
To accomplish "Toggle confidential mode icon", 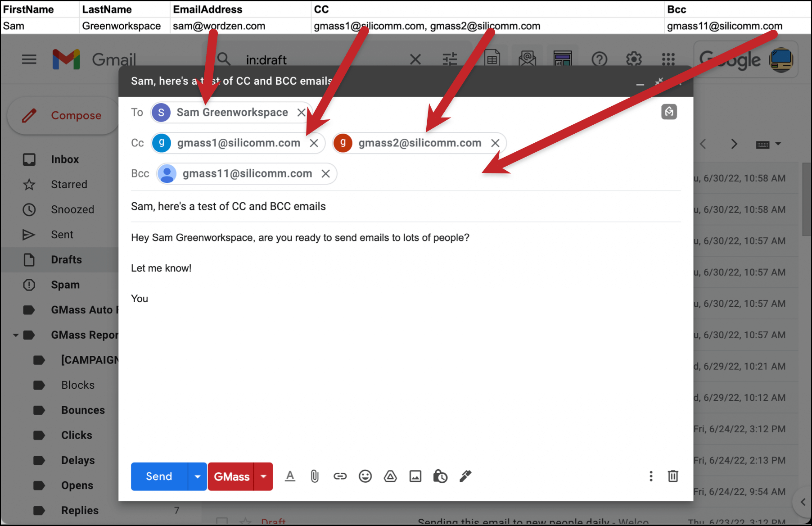I will (x=440, y=476).
